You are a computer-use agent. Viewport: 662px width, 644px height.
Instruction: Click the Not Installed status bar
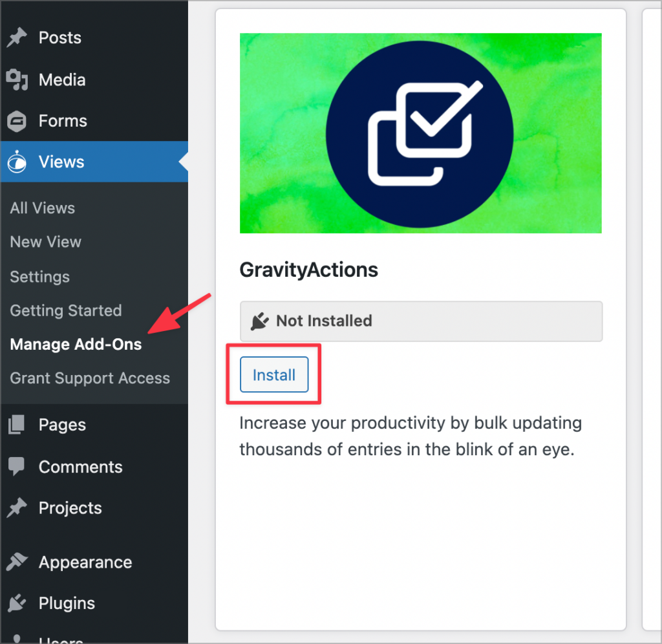tap(421, 321)
